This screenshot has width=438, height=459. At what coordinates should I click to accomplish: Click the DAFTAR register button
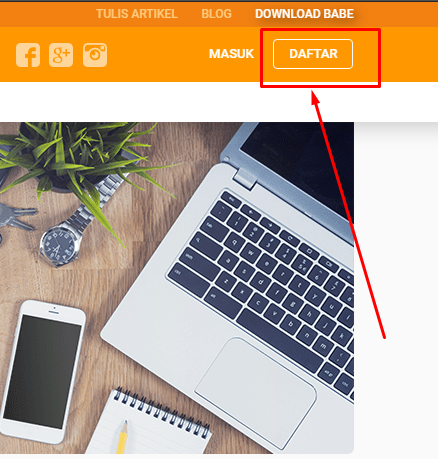pos(313,54)
